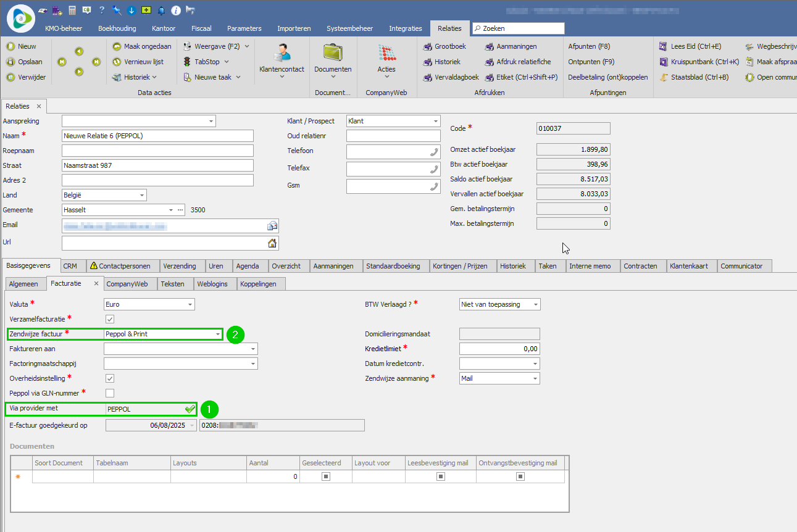This screenshot has width=797, height=532.
Task: Click Afpunten (F8) button
Action: tap(589, 46)
